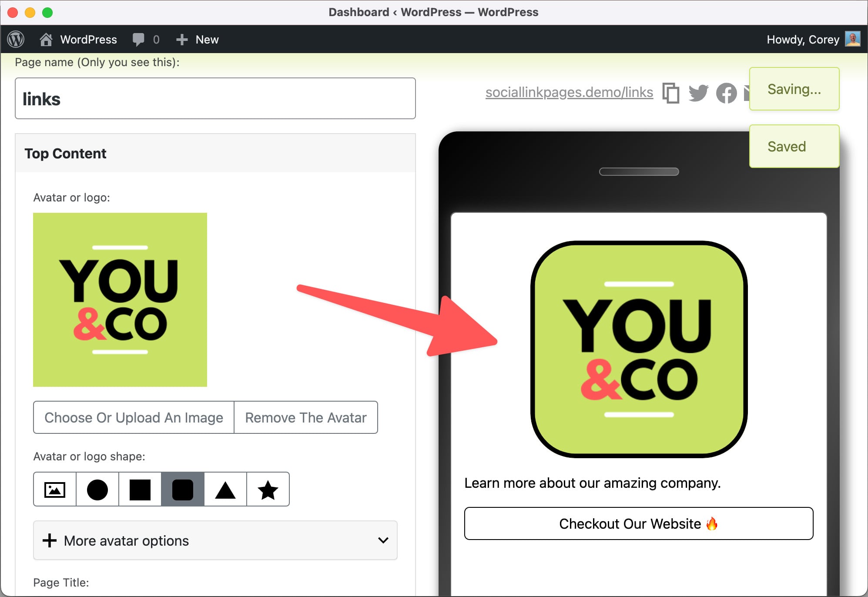Copy the page link to clipboard

(x=671, y=93)
